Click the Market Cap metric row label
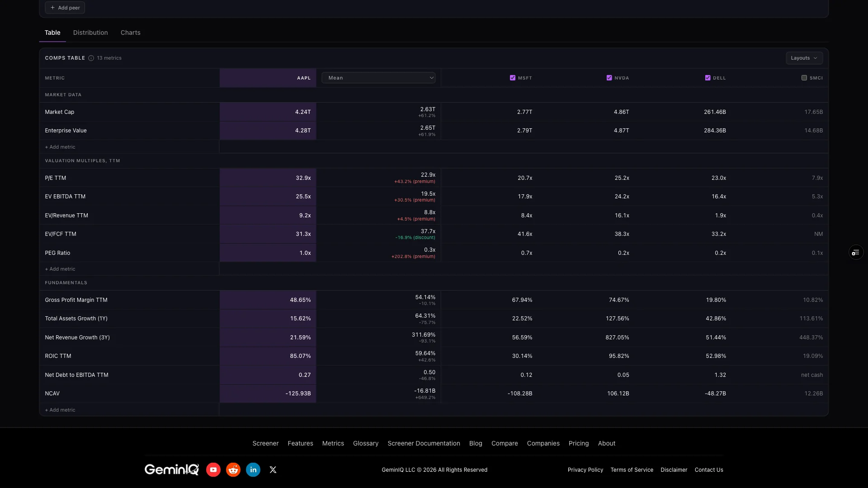The height and width of the screenshot is (488, 868). pyautogui.click(x=60, y=112)
